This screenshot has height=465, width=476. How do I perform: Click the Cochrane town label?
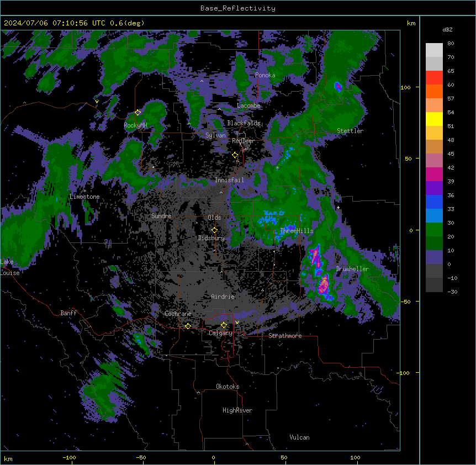(x=178, y=314)
